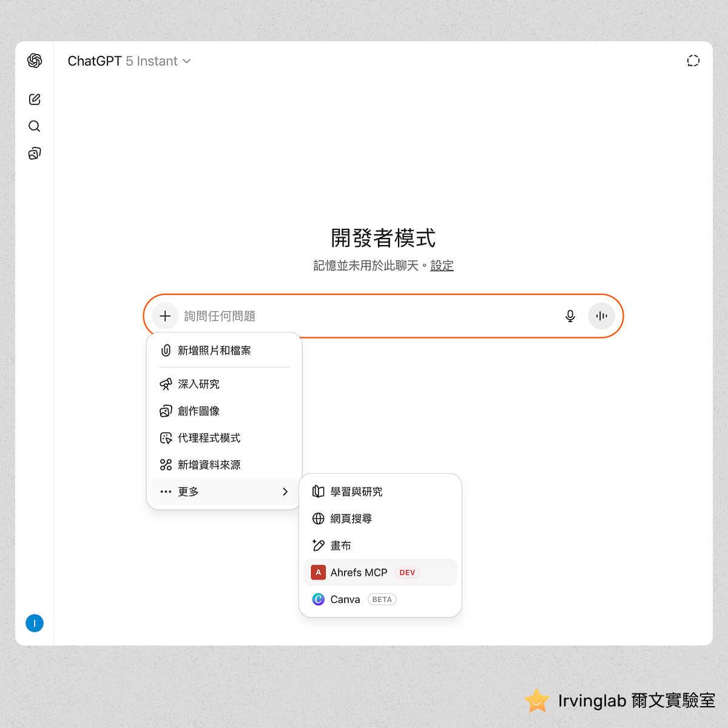Choose 創作圖像 menu entry
The height and width of the screenshot is (728, 728).
[224, 411]
